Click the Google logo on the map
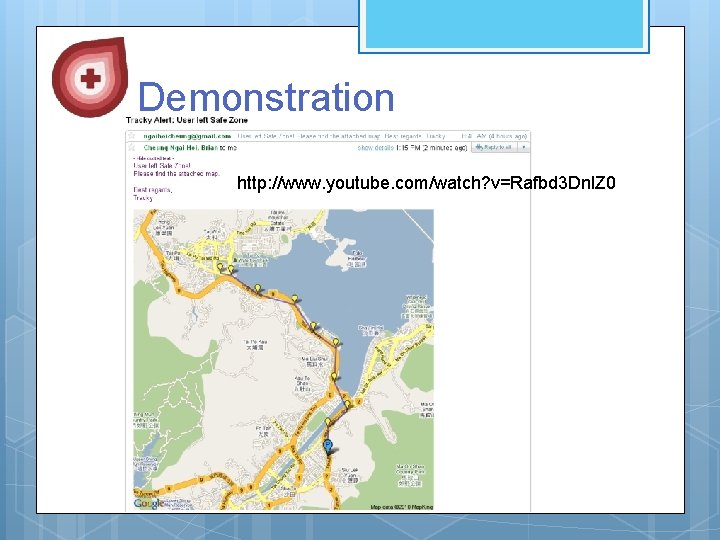The image size is (720, 540). tap(149, 503)
